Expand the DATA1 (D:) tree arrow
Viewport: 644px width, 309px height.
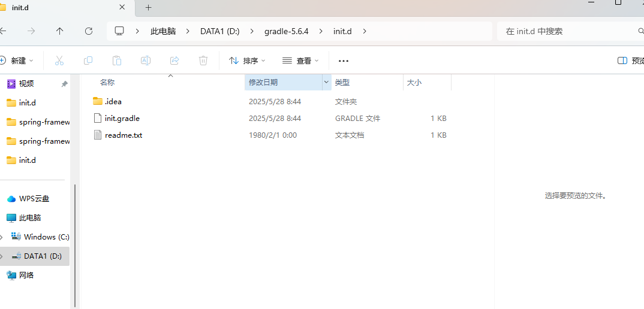(2, 256)
